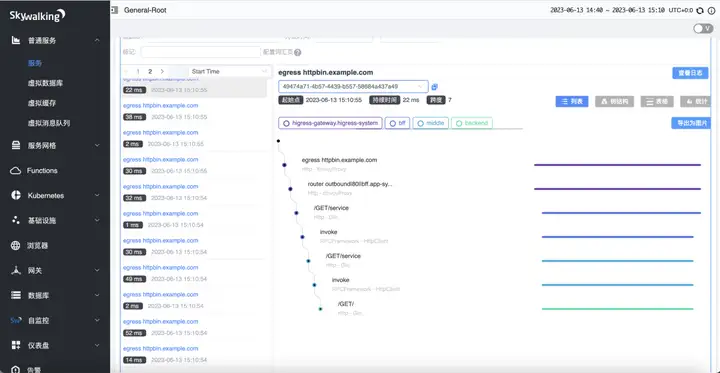
Task: Expand the Kubernetes menu chevron
Action: pyautogui.click(x=97, y=195)
